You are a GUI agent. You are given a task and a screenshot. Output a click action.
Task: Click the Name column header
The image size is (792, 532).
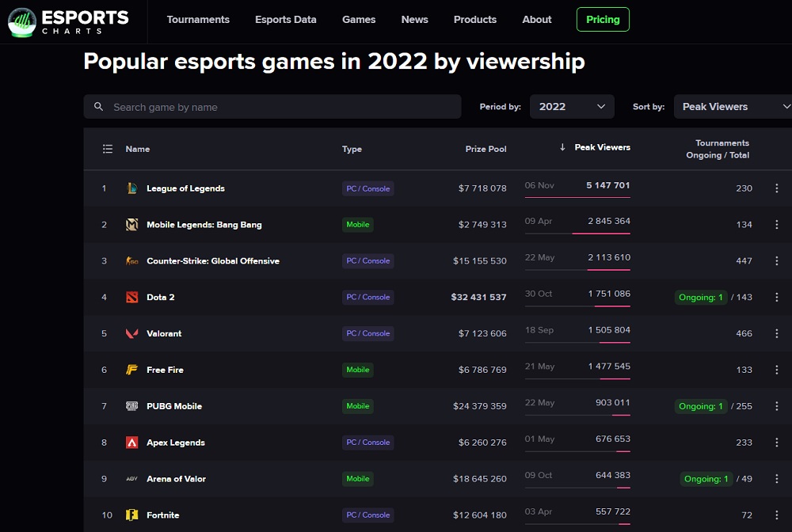pyautogui.click(x=137, y=149)
